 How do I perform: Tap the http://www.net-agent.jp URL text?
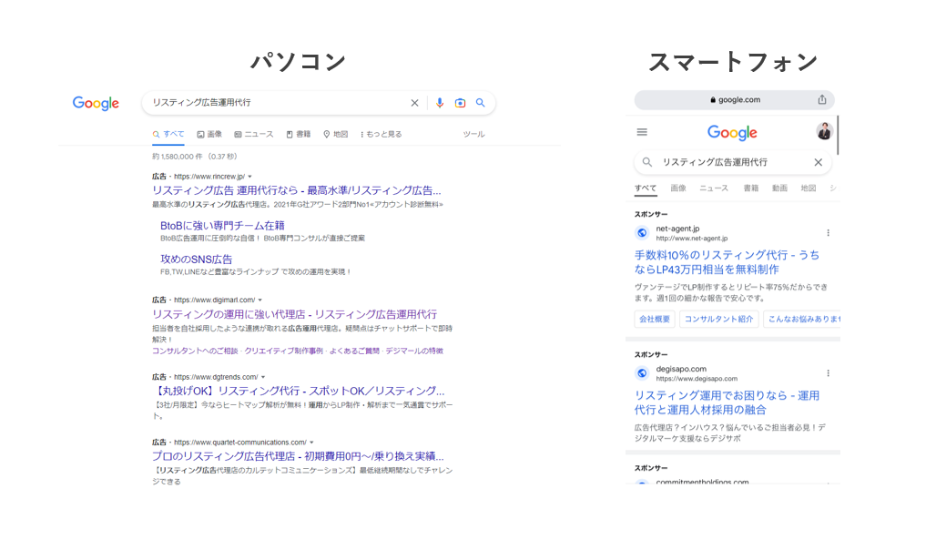[692, 239]
